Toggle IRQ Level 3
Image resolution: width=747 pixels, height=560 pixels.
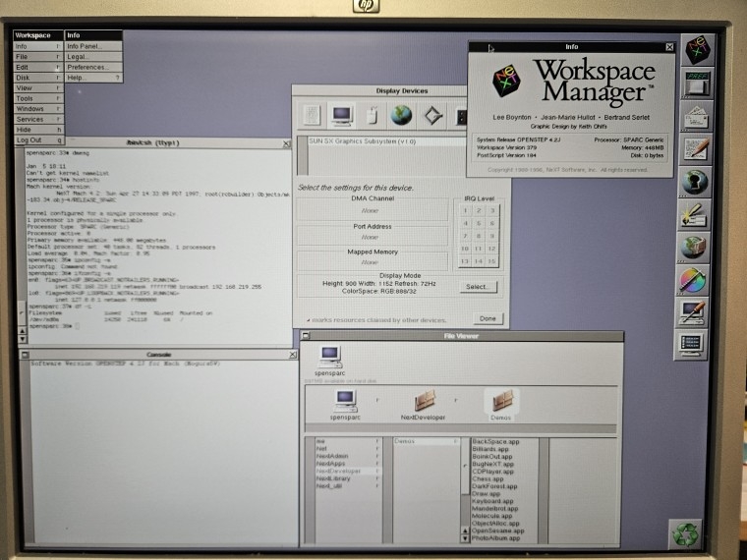pyautogui.click(x=492, y=210)
